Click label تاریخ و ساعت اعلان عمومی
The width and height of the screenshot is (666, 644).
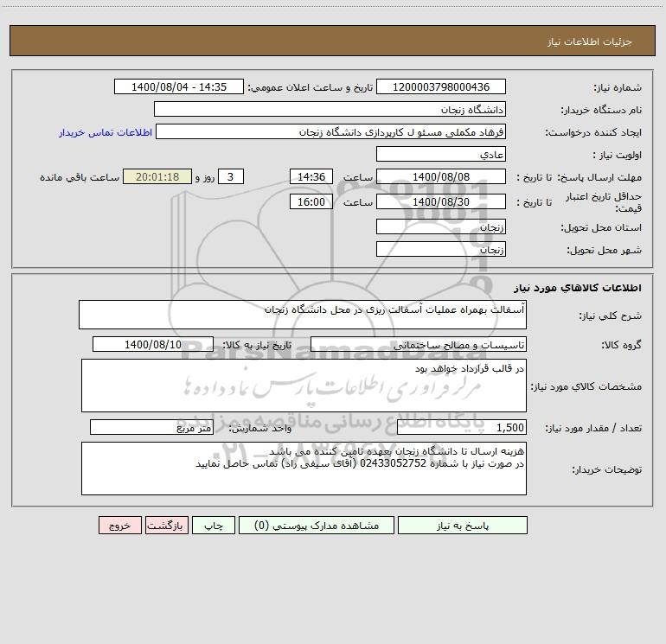point(310,87)
